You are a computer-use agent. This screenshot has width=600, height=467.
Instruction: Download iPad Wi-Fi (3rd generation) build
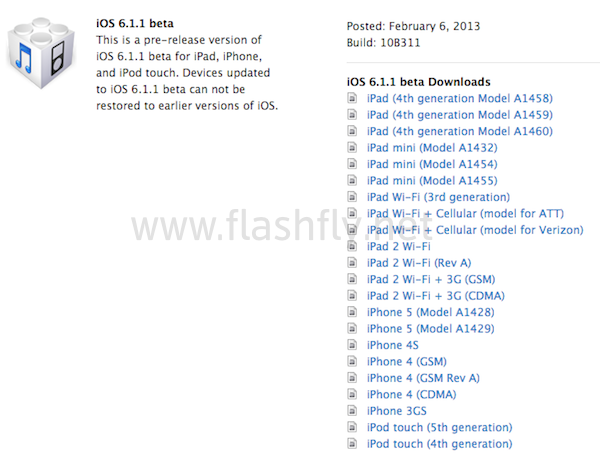(x=438, y=197)
